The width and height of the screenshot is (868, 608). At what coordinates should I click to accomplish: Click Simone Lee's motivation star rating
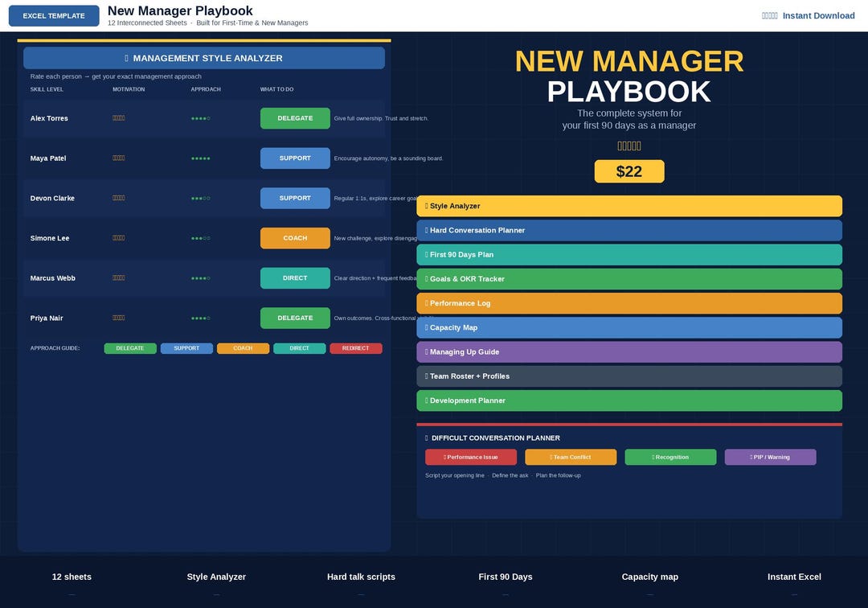(118, 237)
